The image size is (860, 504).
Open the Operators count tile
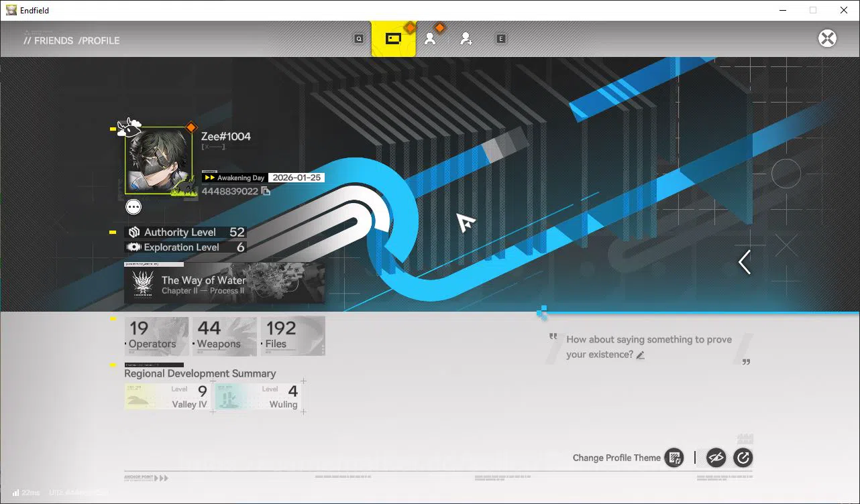coord(156,336)
